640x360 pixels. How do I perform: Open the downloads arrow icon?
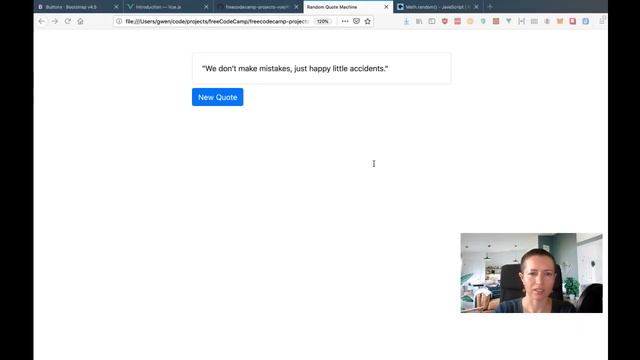406,21
